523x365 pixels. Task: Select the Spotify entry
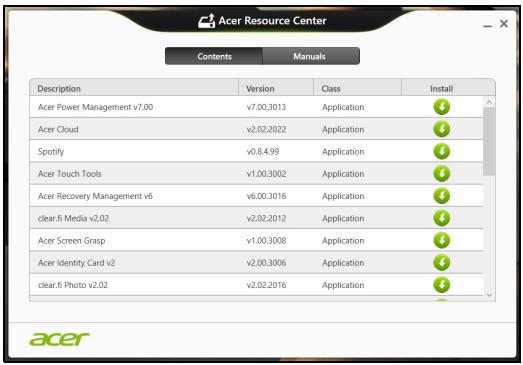click(51, 152)
